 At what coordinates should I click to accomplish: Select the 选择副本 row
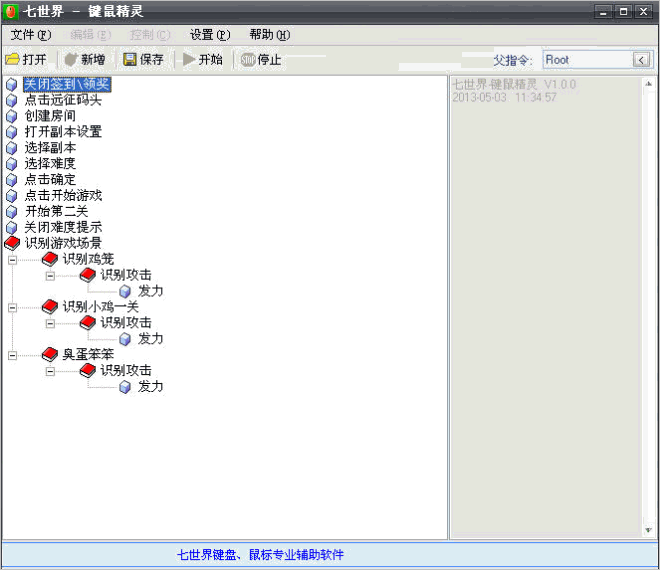[50, 148]
